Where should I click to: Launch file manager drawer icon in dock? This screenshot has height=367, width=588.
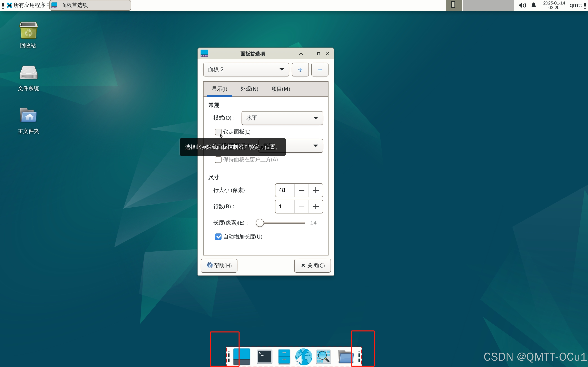[x=284, y=357]
